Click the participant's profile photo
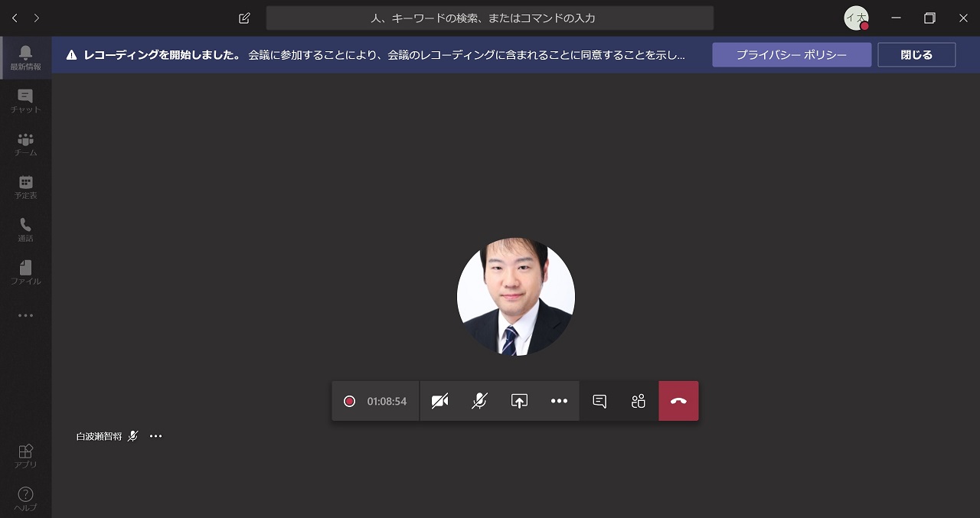 [x=516, y=297]
